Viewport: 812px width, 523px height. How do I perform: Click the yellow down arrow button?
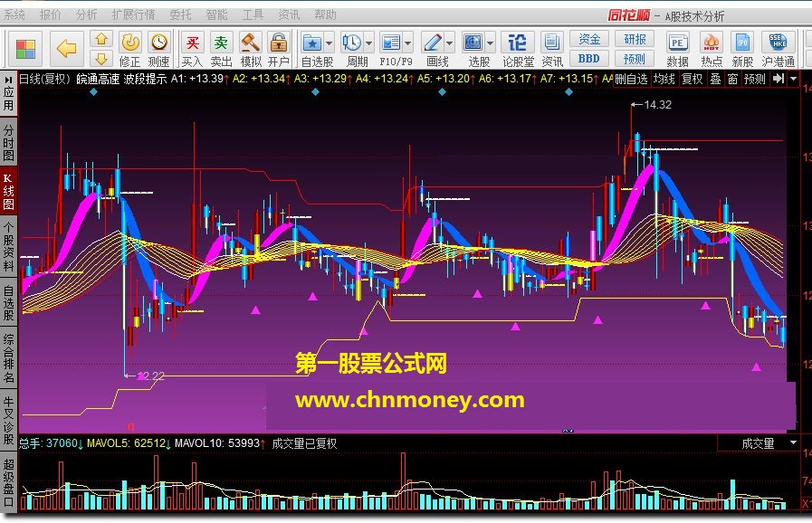coord(101,58)
